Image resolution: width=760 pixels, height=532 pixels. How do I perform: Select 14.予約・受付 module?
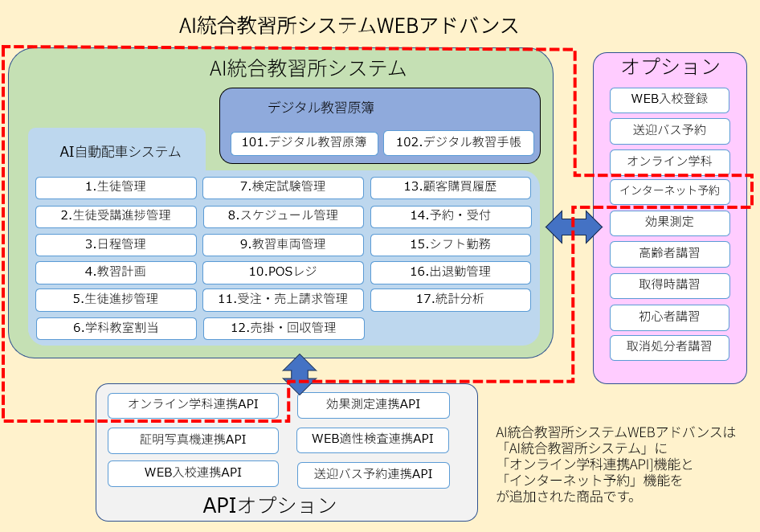450,215
